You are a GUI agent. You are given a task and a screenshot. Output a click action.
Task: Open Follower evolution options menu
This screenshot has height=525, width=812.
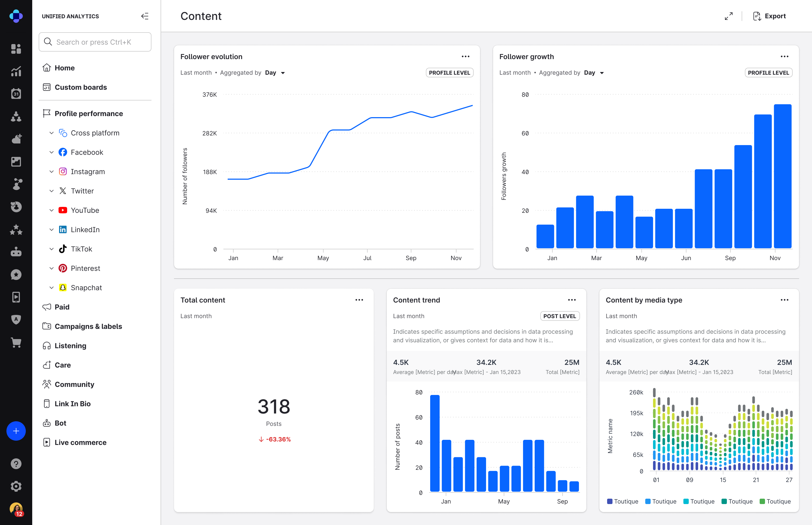(x=465, y=57)
